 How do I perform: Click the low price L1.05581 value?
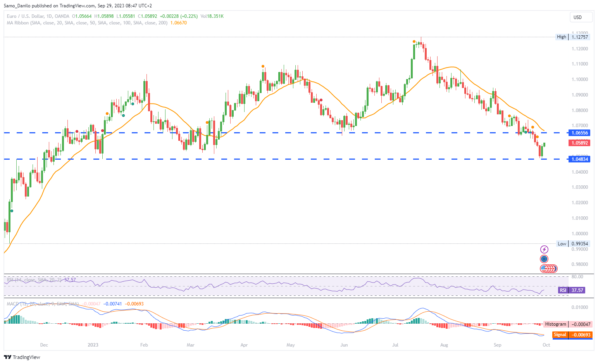(x=126, y=16)
